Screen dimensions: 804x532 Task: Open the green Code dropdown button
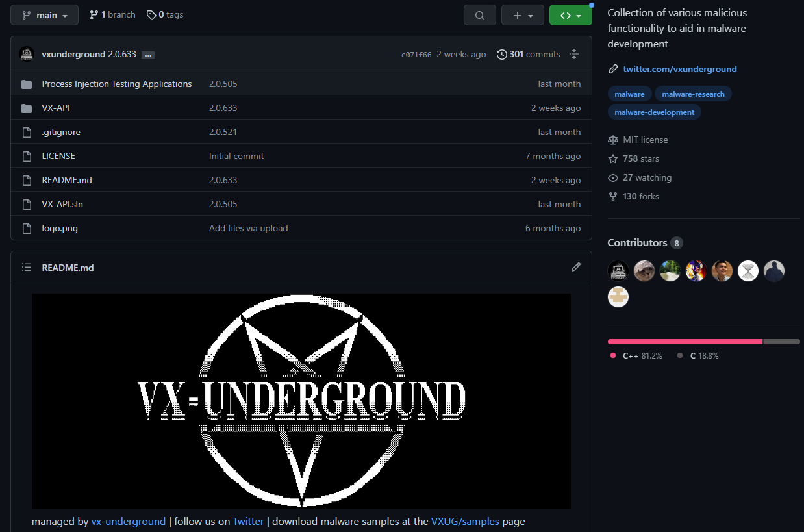pyautogui.click(x=571, y=15)
